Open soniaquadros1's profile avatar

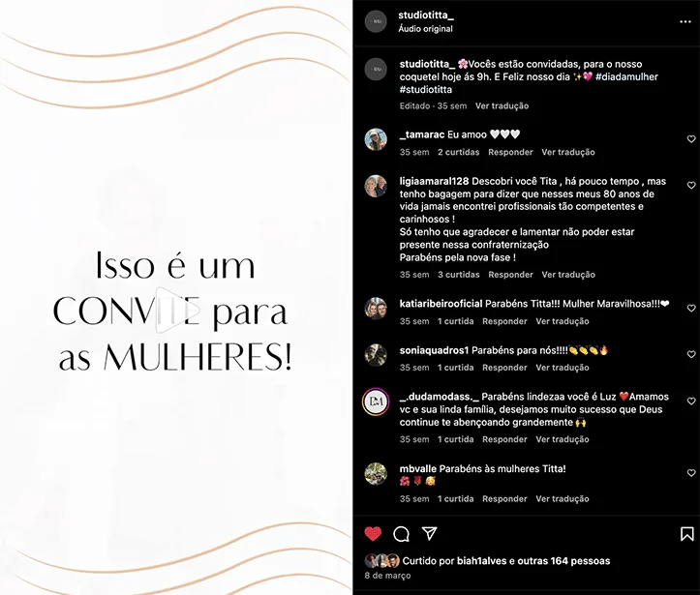click(x=376, y=355)
